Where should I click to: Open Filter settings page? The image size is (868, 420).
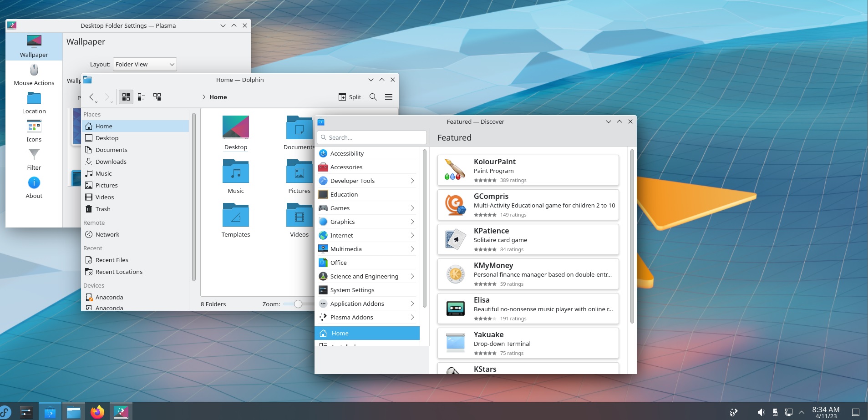34,160
